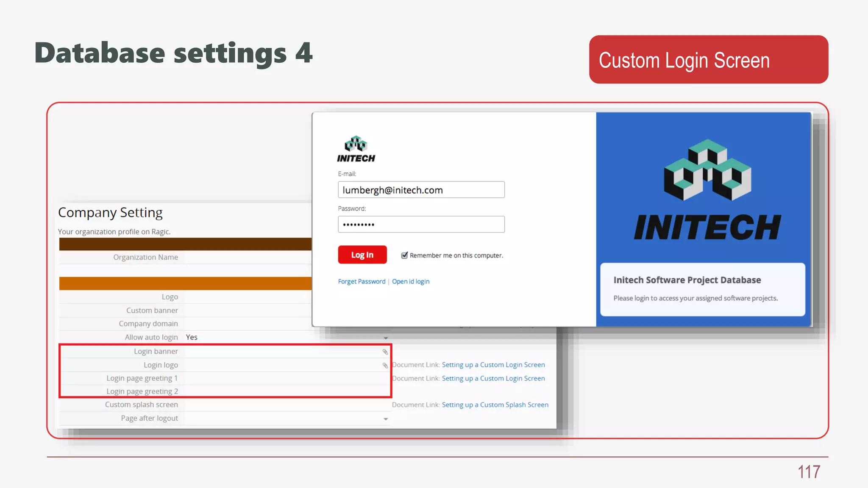
Task: Expand the Page after logout dropdown
Action: click(x=386, y=419)
